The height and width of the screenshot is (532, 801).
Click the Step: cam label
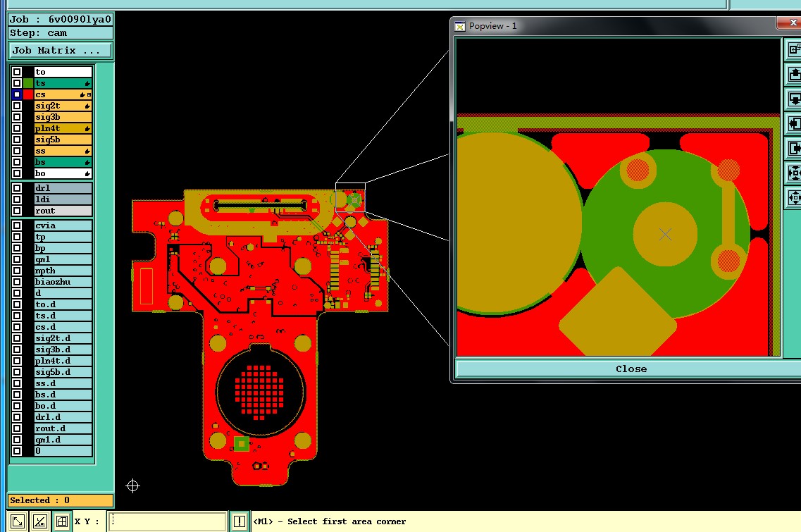61,32
